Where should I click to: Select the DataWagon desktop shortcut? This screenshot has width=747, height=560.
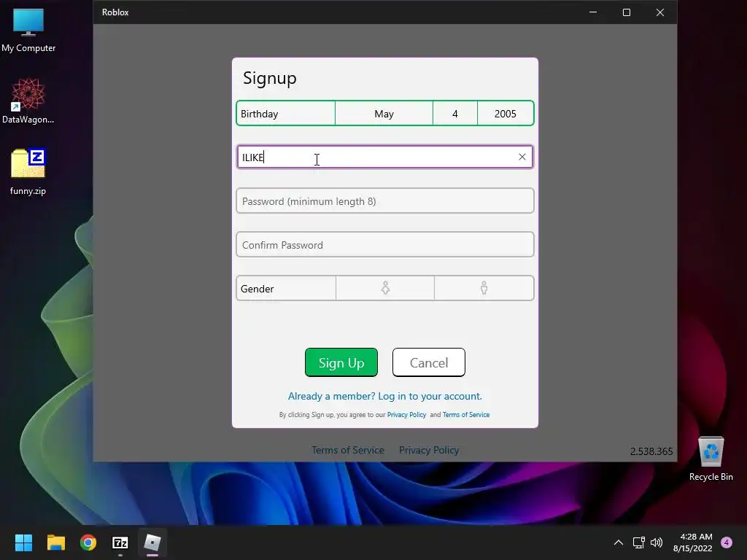[x=28, y=101]
